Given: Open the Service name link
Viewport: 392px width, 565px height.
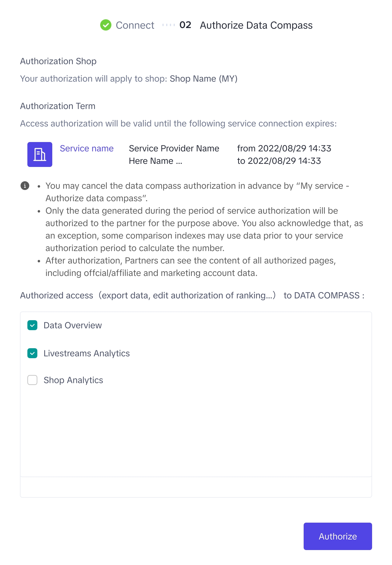Looking at the screenshot, I should (86, 149).
